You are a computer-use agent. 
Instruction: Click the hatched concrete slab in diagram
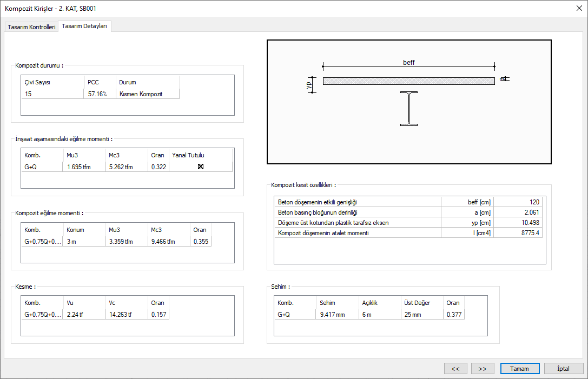click(408, 81)
